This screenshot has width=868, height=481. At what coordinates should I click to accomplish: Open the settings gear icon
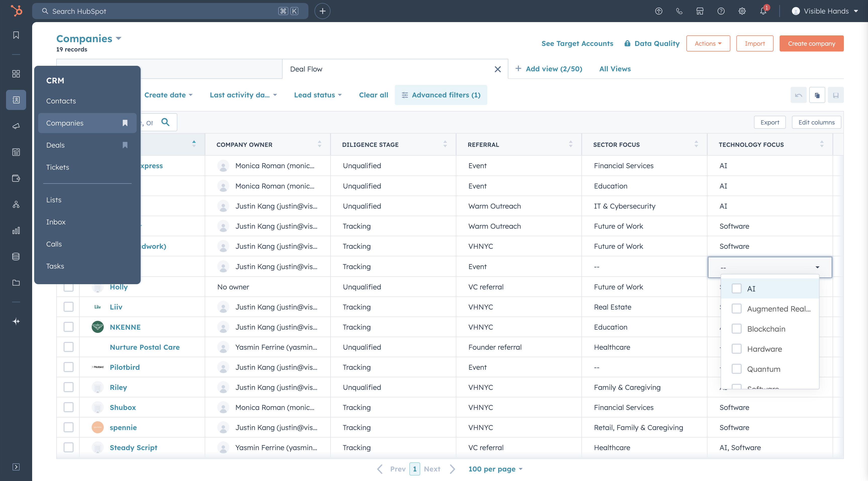click(x=742, y=11)
